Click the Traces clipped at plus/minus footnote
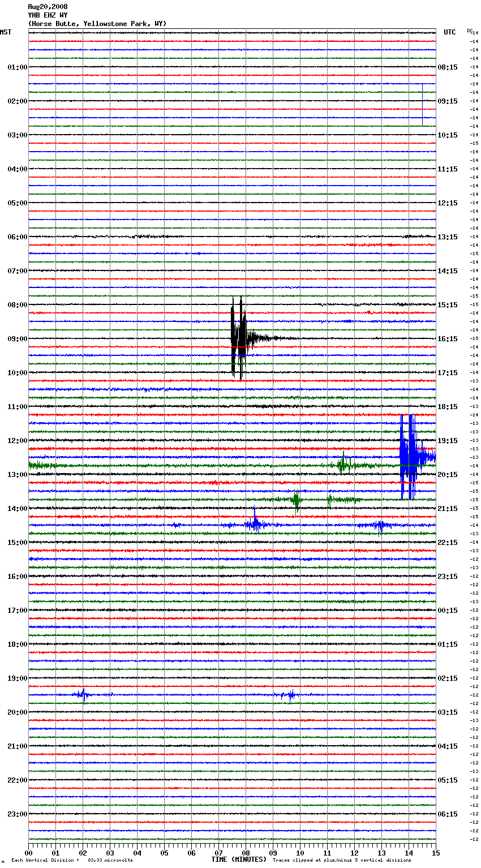Viewport: 481px width, 868px height. point(342,860)
